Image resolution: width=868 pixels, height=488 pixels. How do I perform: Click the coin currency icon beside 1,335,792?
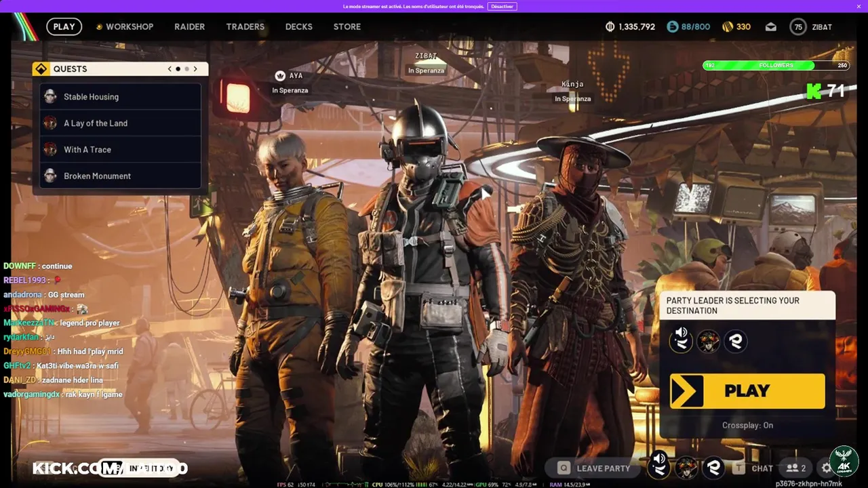click(x=610, y=27)
